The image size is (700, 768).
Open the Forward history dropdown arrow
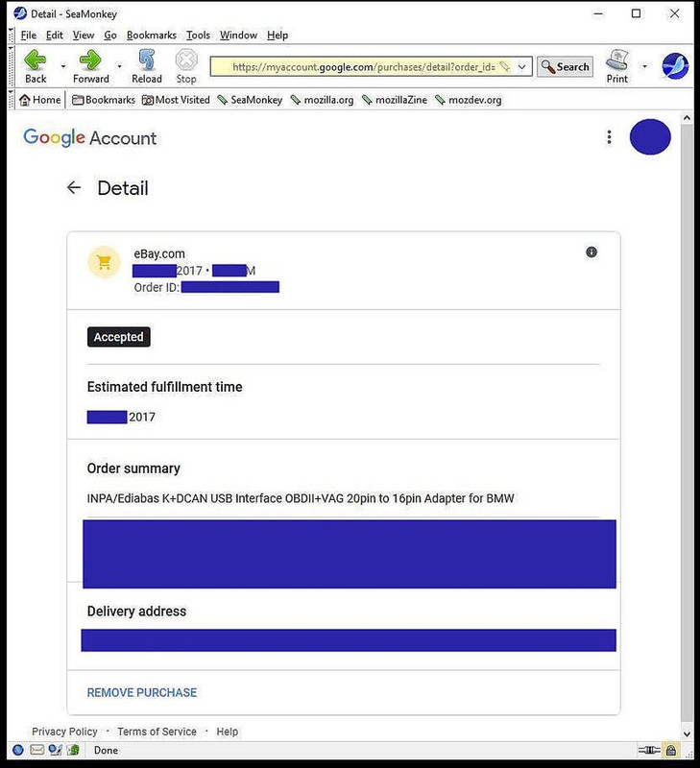[119, 66]
